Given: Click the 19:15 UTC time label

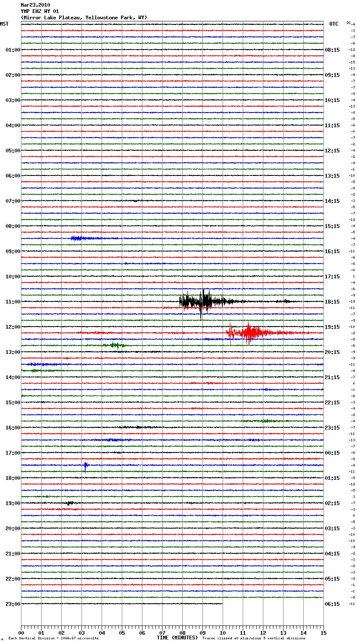Looking at the screenshot, I should point(332,327).
